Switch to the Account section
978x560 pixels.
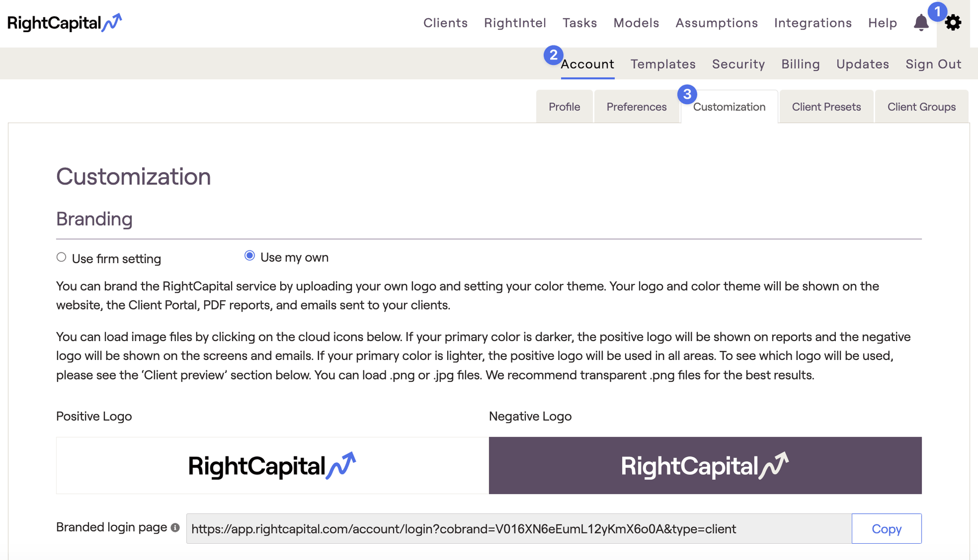click(587, 64)
